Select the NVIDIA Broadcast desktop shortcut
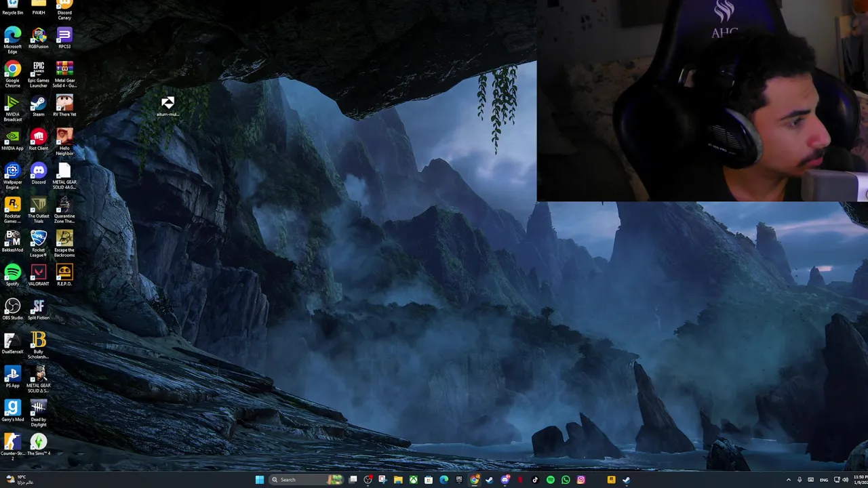Image resolution: width=868 pixels, height=488 pixels. (x=12, y=108)
